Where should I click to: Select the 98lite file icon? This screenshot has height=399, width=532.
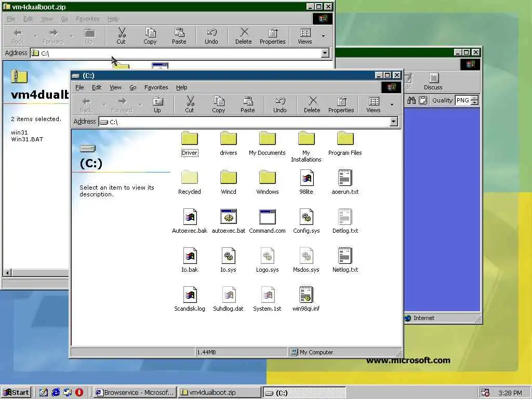click(x=306, y=182)
